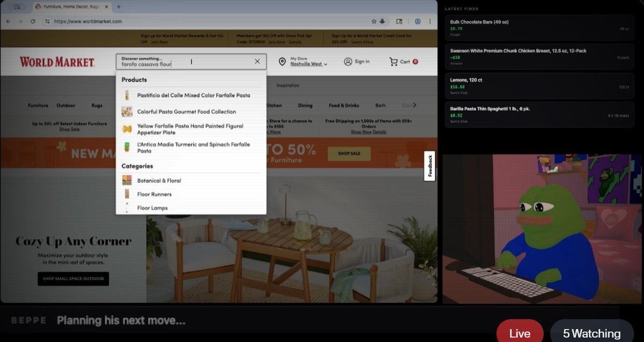Click the Barilla Pasta Thin Spaghetti find

click(x=540, y=115)
